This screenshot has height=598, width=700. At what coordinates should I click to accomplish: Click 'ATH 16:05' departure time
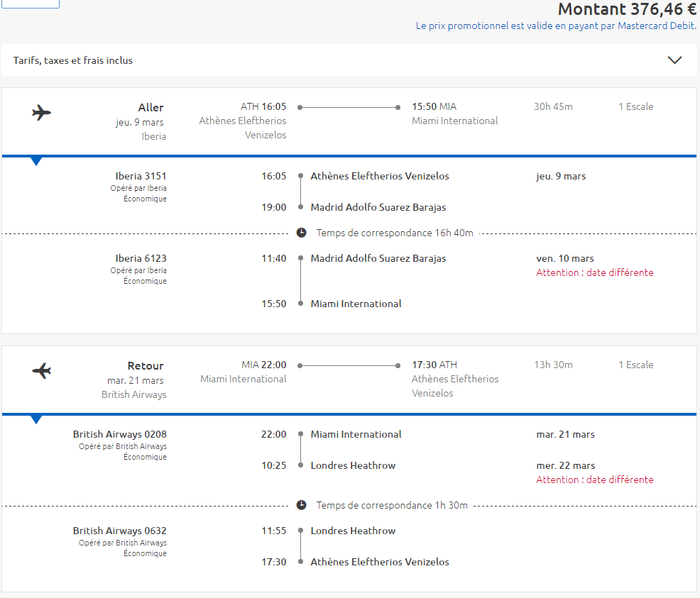263,106
